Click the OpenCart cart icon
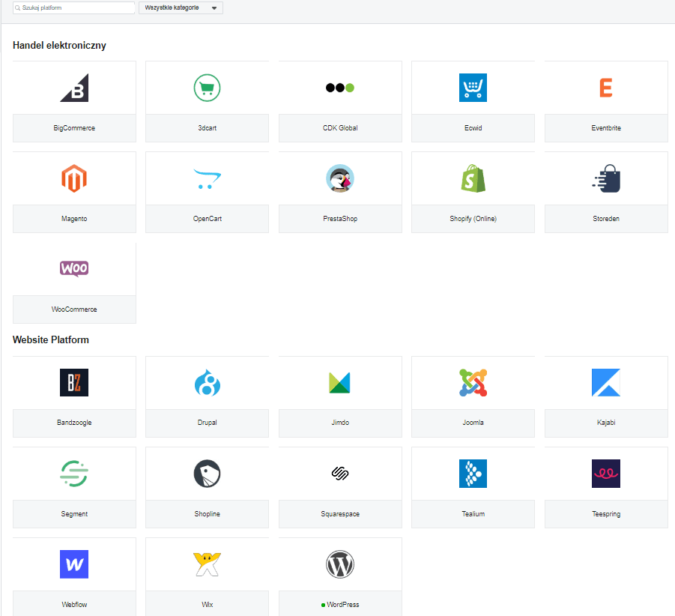The width and height of the screenshot is (675, 616). click(x=207, y=179)
